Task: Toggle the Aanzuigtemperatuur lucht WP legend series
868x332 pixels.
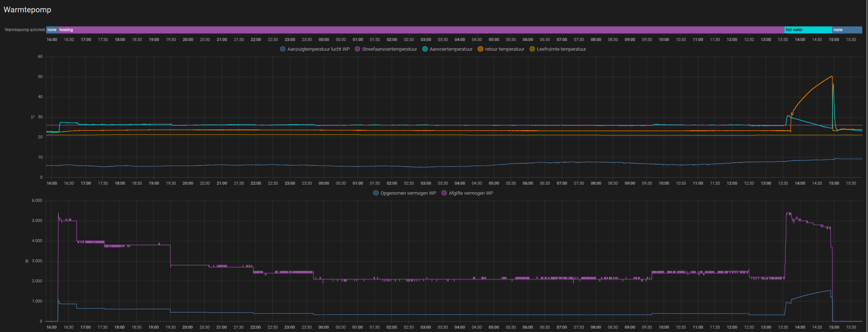Action: point(315,49)
